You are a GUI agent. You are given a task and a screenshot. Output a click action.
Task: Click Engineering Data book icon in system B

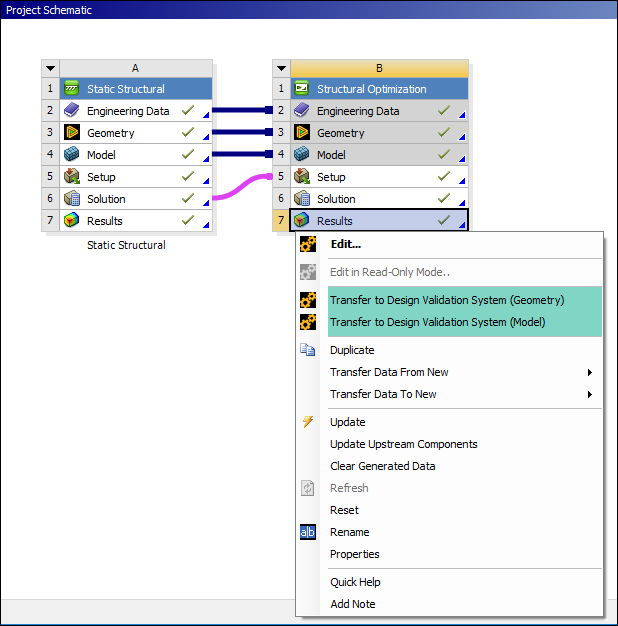tap(302, 110)
